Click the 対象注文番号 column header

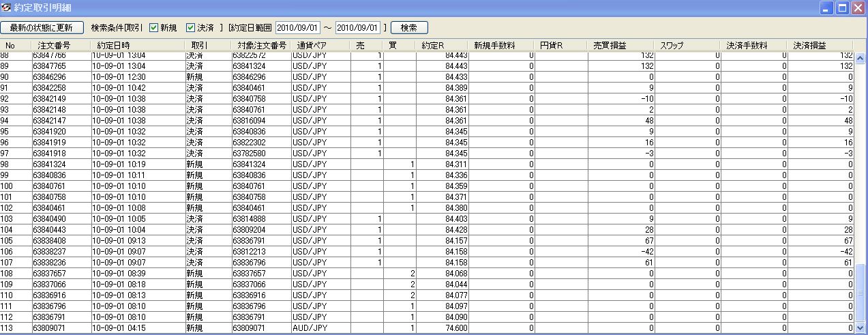pos(262,46)
